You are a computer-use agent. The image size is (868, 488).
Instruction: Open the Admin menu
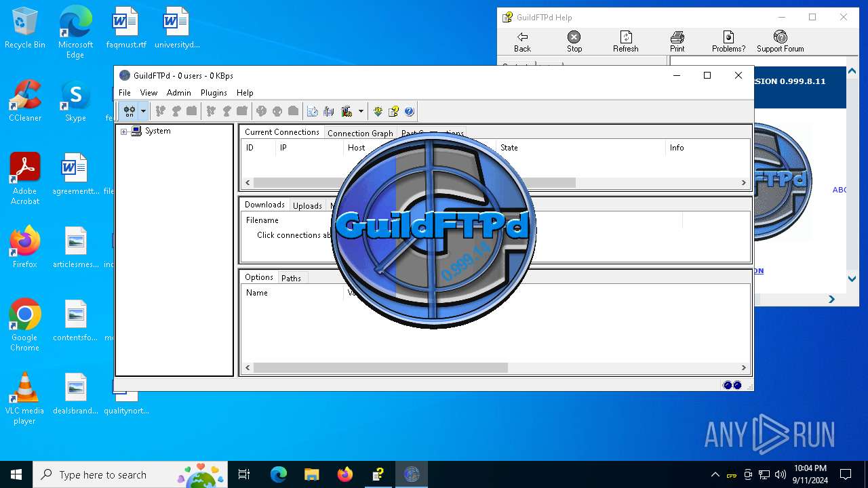tap(178, 93)
